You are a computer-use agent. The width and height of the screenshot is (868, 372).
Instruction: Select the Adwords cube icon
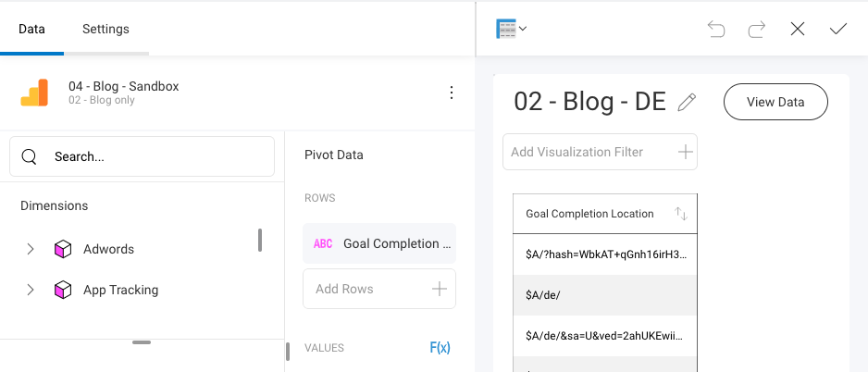(63, 249)
